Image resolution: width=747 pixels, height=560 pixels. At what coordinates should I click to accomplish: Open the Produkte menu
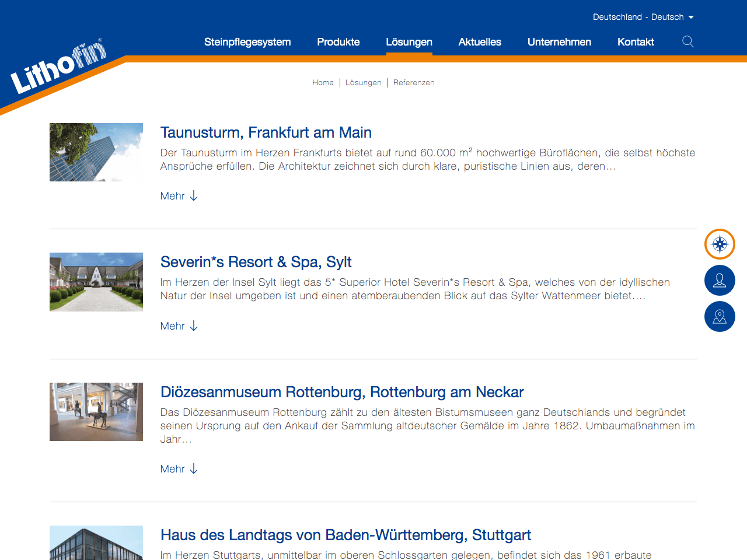[338, 42]
